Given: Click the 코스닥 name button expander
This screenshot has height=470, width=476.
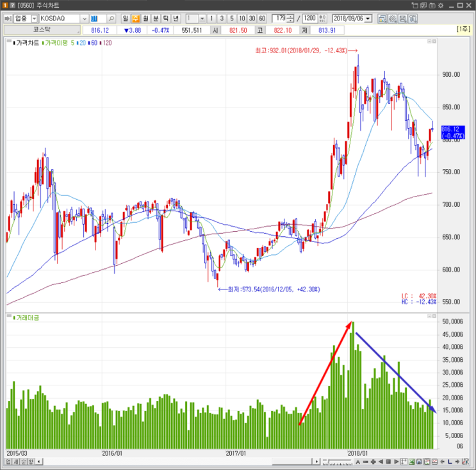Looking at the screenshot, I should pos(79,32).
